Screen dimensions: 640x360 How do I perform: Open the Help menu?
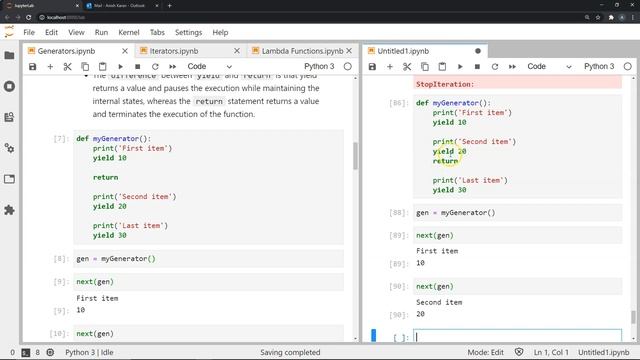pyautogui.click(x=220, y=32)
